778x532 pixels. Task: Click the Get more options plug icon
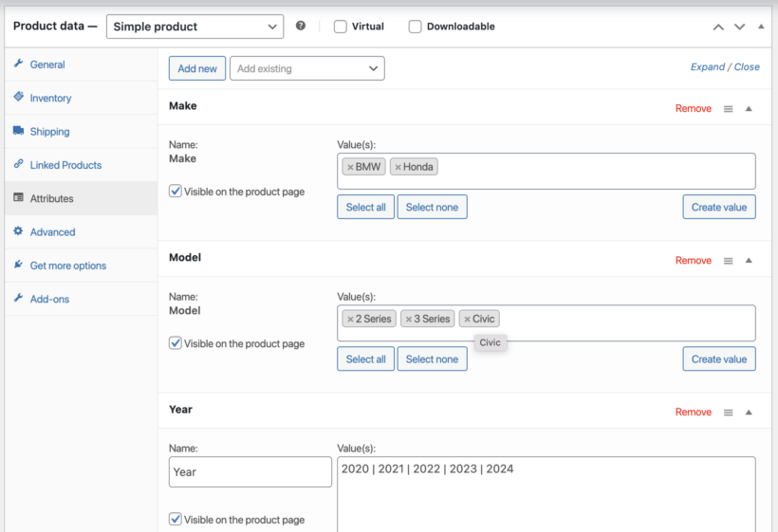pyautogui.click(x=18, y=265)
